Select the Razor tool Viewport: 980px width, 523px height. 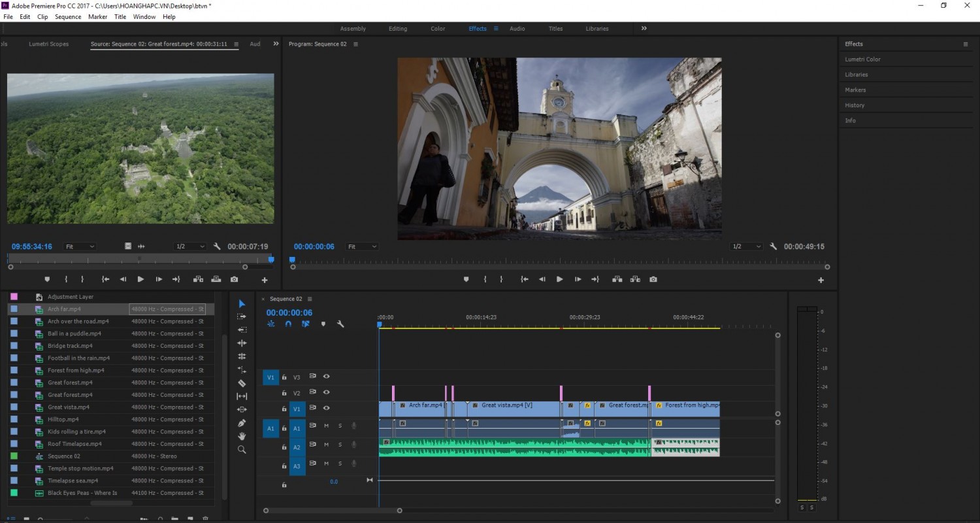(x=242, y=383)
